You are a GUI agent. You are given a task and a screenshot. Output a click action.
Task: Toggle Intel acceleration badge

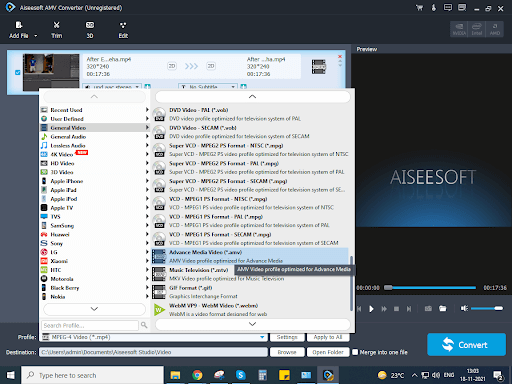coord(477,29)
